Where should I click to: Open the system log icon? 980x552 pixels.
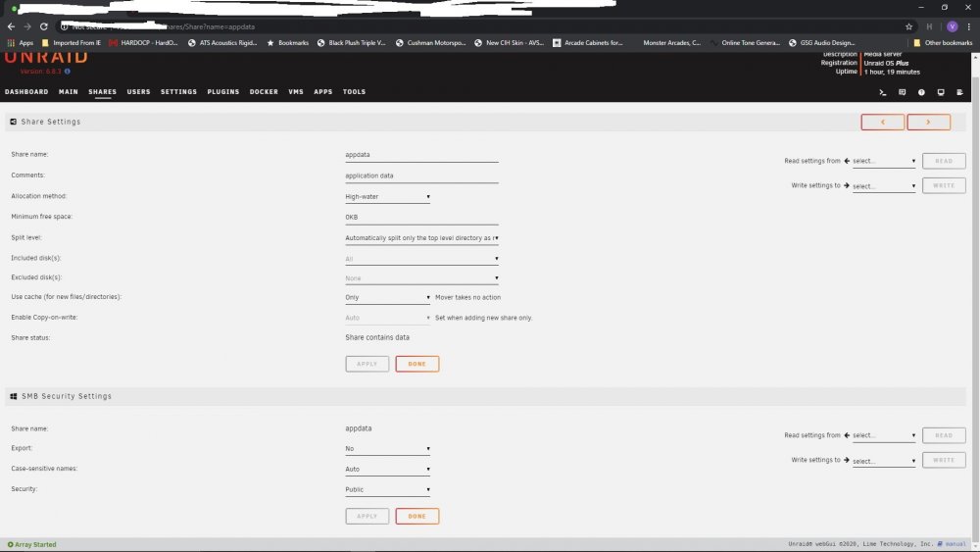[960, 92]
